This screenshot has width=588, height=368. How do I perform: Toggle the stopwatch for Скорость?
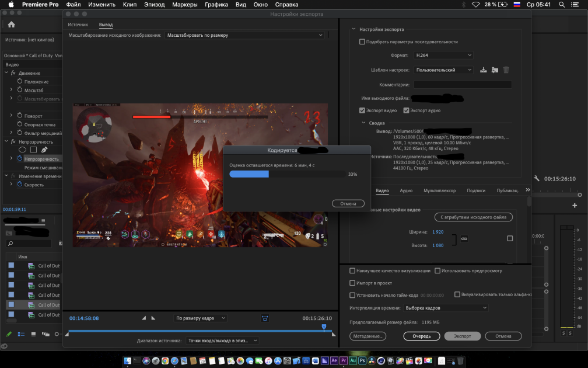20,184
